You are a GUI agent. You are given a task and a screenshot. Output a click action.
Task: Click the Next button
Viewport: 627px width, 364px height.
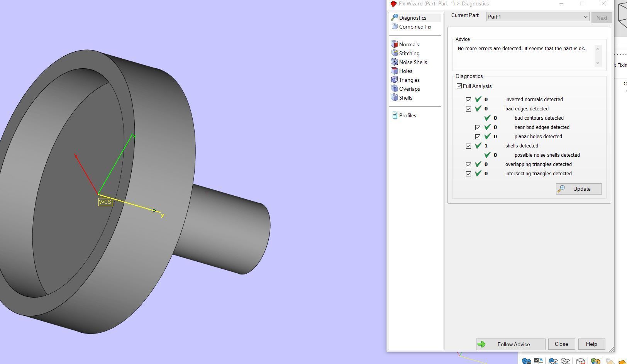click(x=602, y=18)
